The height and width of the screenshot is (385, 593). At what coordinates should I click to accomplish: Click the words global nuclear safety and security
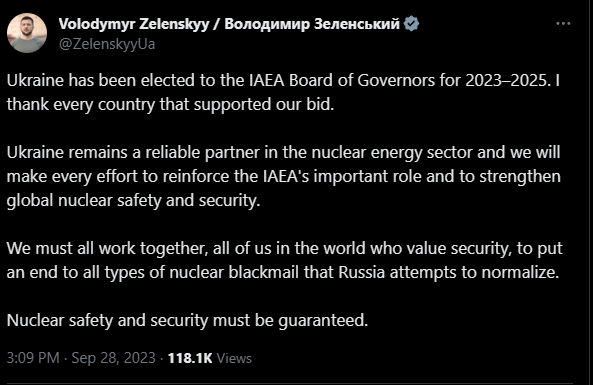click(133, 200)
